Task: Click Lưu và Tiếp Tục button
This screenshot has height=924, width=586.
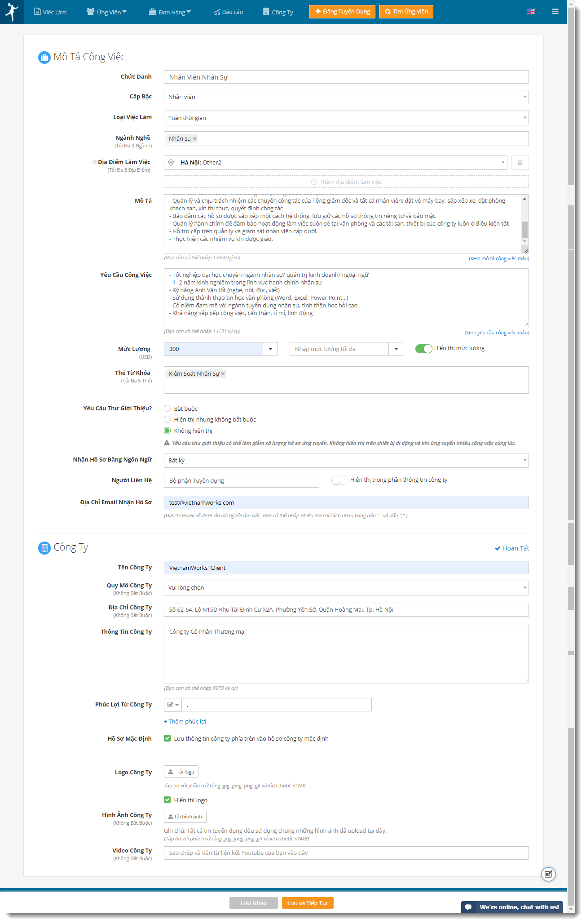Action: point(308,903)
